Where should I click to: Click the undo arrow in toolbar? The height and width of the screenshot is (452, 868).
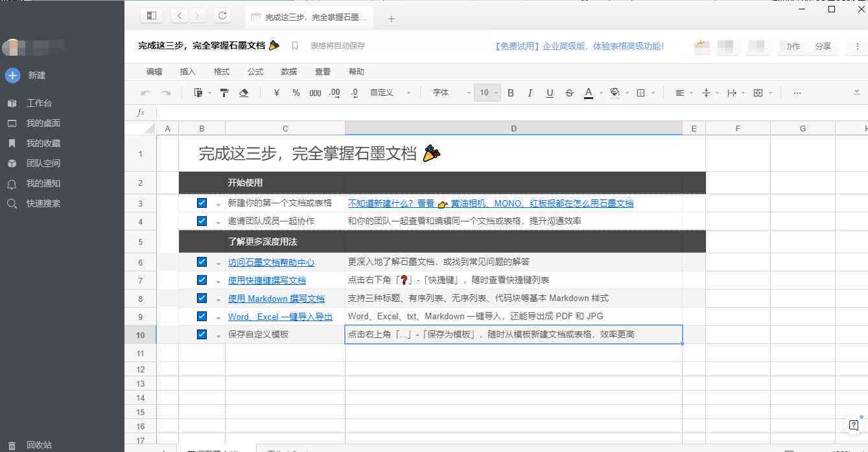pos(146,93)
